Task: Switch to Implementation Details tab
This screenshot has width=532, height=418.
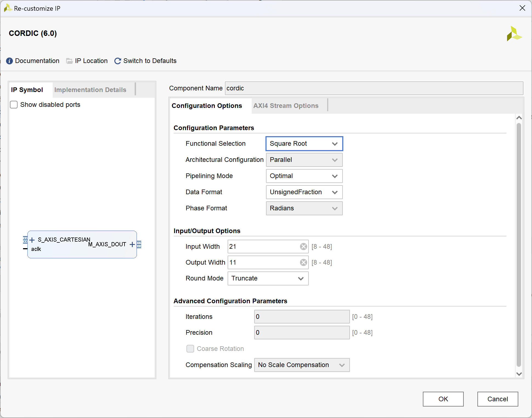Action: click(x=90, y=90)
